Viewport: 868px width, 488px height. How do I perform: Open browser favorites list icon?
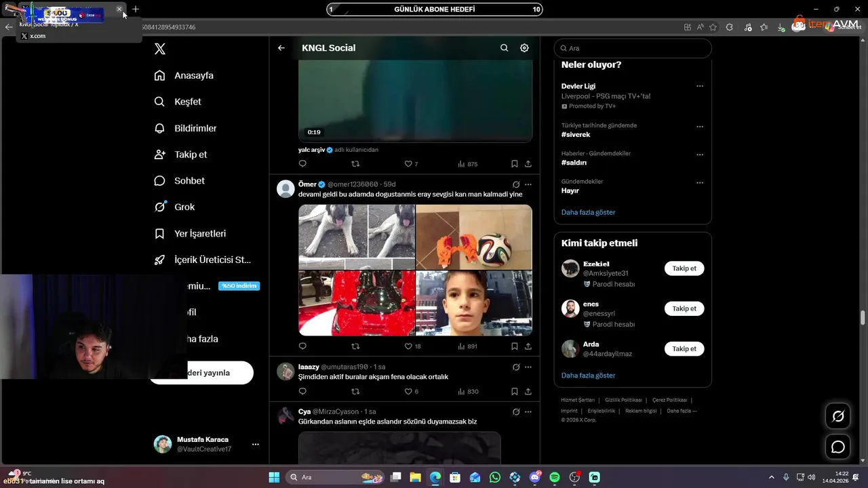[x=764, y=27]
